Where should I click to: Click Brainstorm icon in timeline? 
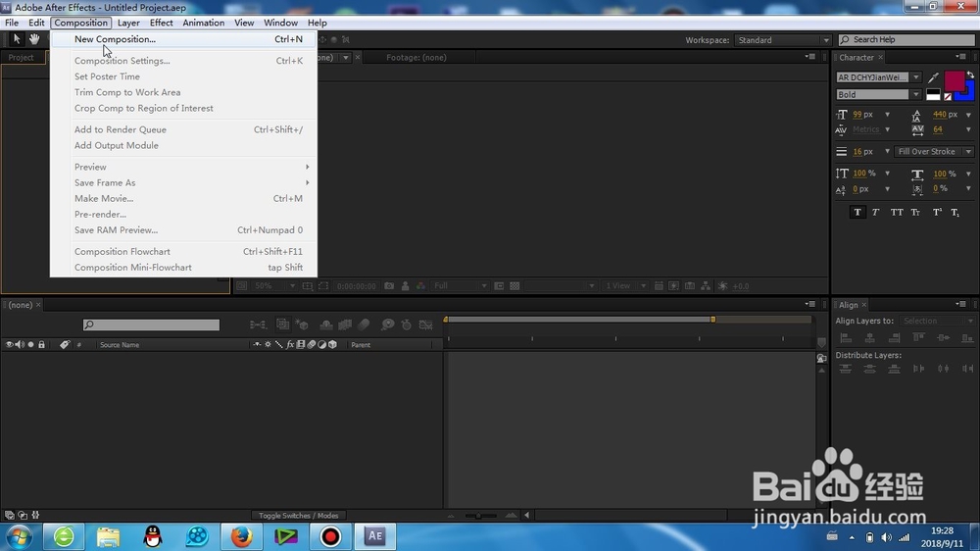[x=387, y=325]
